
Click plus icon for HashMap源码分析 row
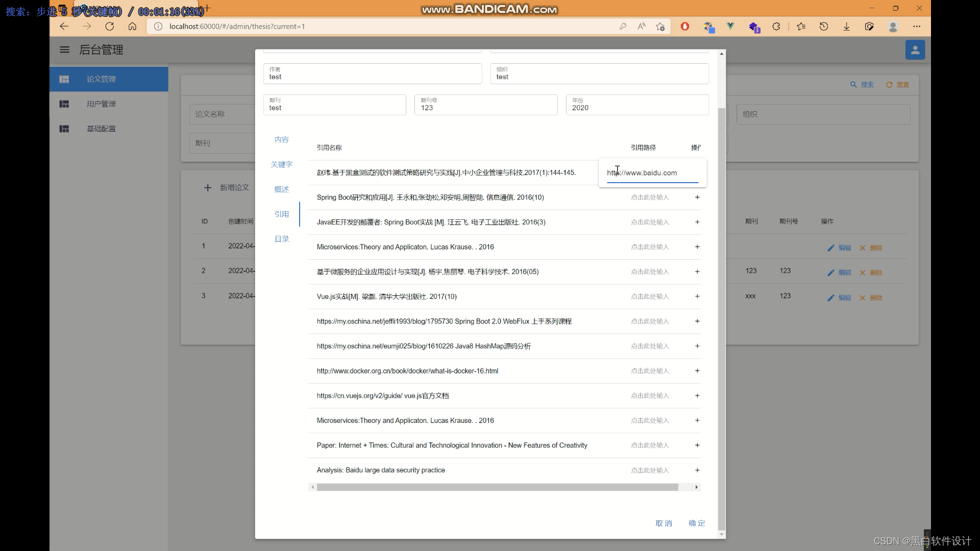(697, 346)
